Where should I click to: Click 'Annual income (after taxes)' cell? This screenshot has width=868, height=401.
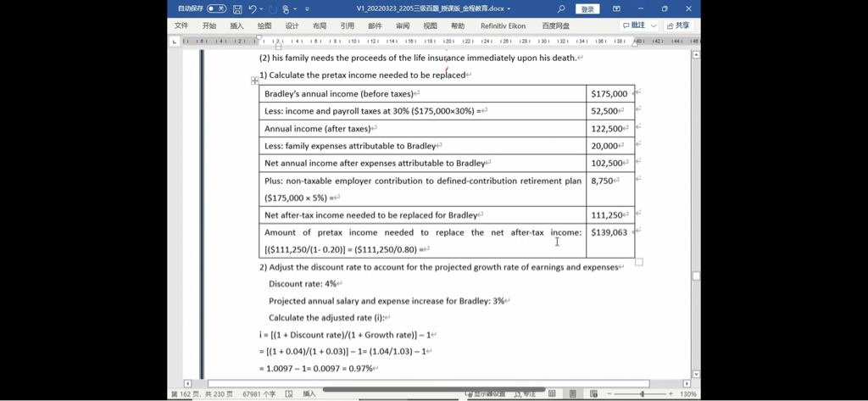click(x=422, y=129)
